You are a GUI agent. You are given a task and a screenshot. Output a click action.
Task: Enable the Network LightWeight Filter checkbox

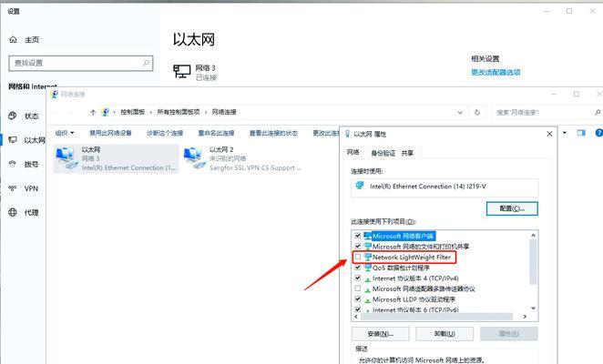(x=358, y=257)
